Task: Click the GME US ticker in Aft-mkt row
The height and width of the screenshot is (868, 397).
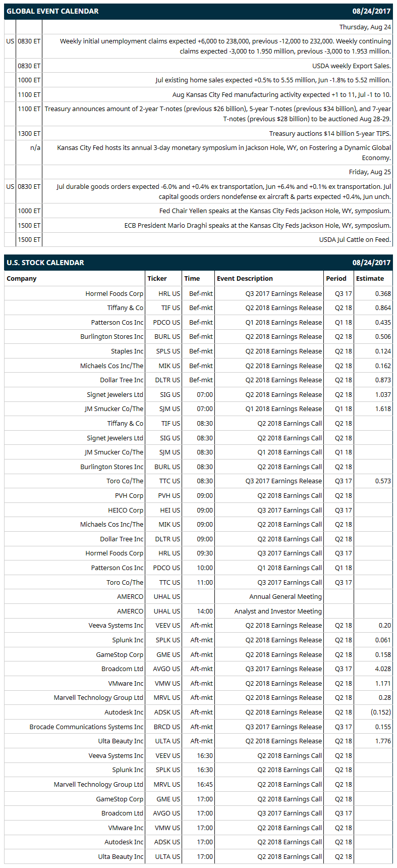Action: point(168,654)
